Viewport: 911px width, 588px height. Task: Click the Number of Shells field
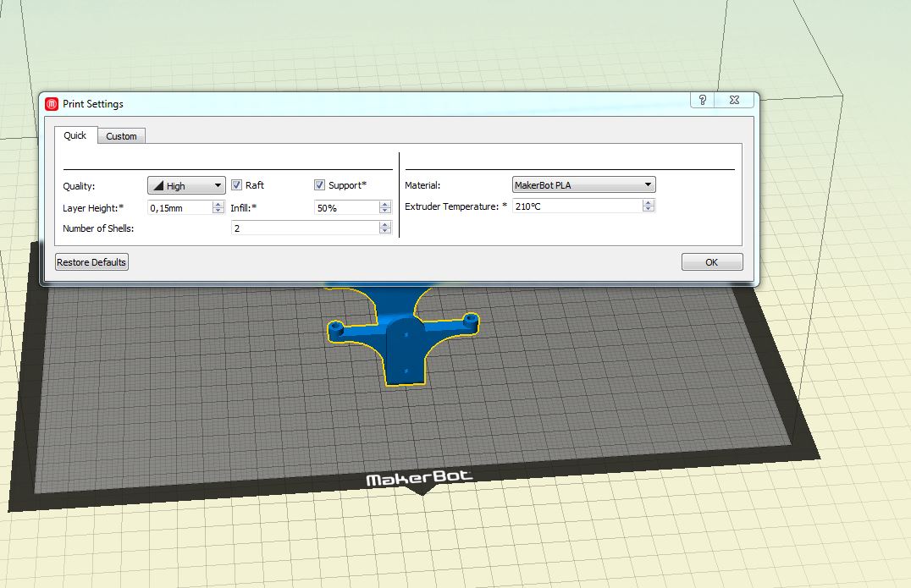pos(305,228)
